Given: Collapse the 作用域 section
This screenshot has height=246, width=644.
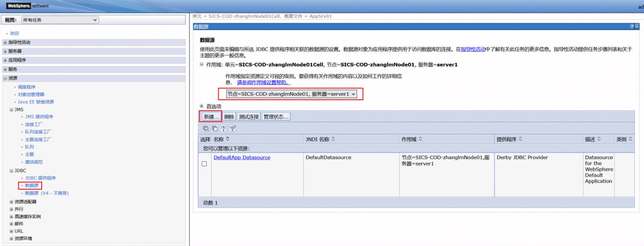Looking at the screenshot, I should 202,64.
